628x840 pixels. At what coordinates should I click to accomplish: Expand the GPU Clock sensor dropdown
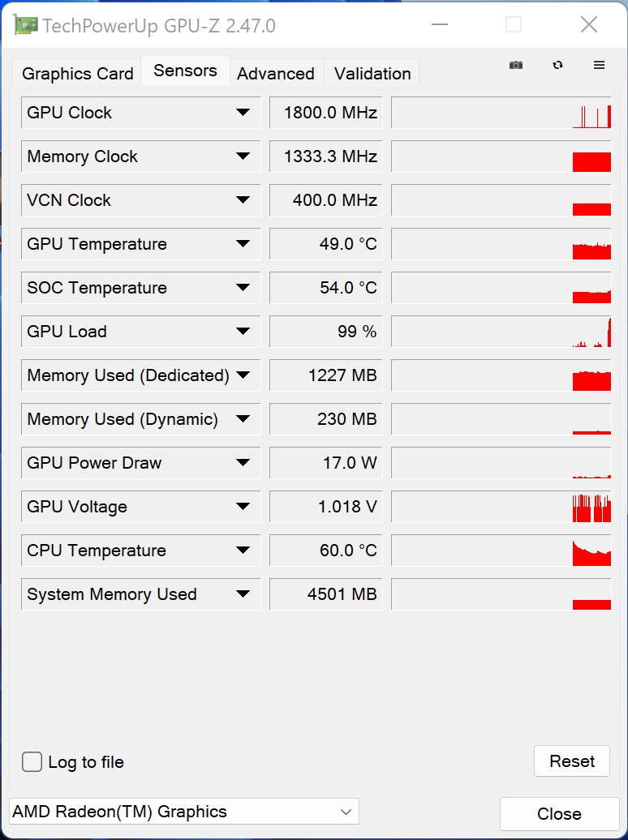pyautogui.click(x=243, y=113)
